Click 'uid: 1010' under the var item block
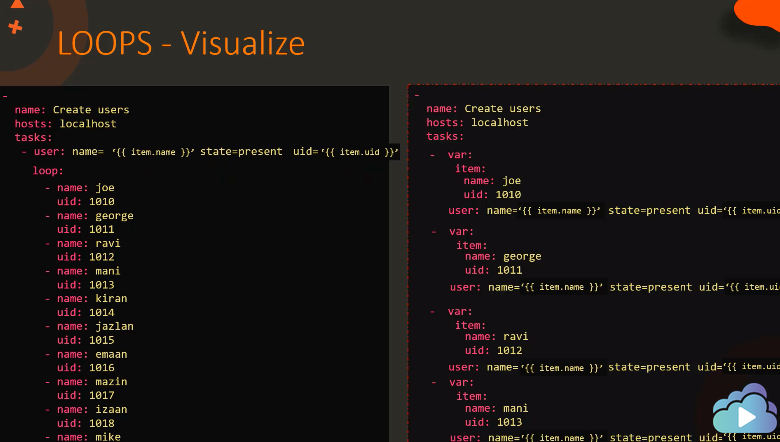The width and height of the screenshot is (780, 442). click(492, 194)
